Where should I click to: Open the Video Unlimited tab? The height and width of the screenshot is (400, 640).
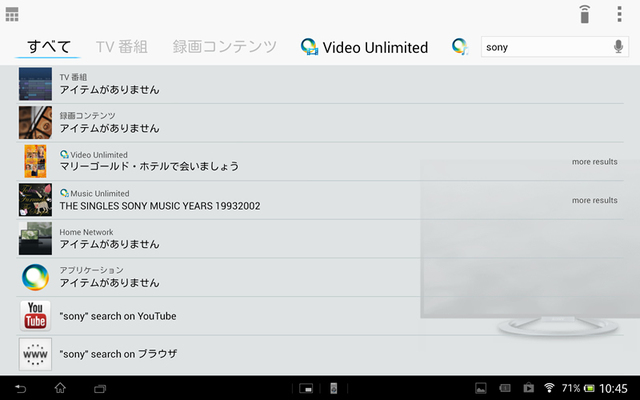tap(365, 47)
